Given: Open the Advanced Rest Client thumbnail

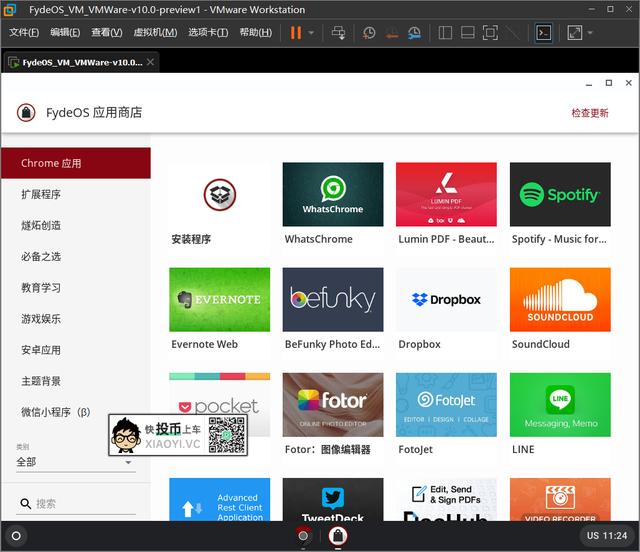Looking at the screenshot, I should [220, 499].
